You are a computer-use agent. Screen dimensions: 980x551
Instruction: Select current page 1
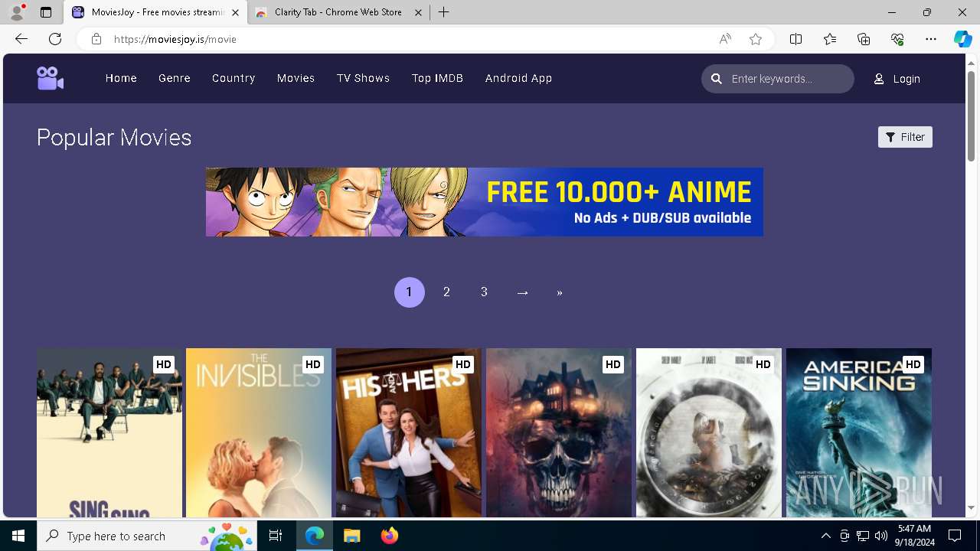point(409,292)
